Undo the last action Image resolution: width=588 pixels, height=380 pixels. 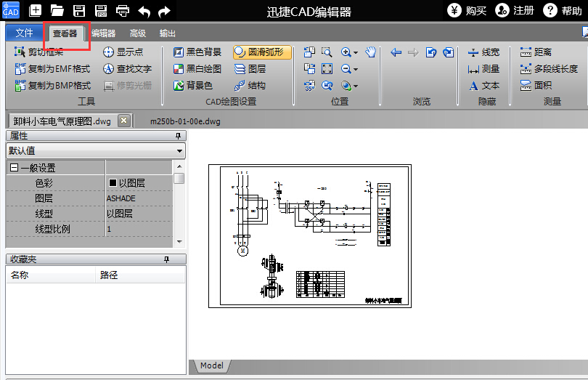point(144,12)
